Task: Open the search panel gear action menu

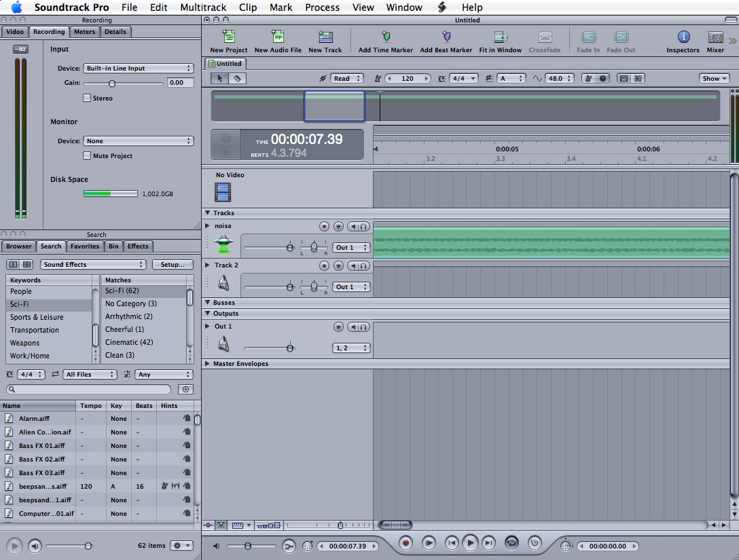Action: [181, 545]
